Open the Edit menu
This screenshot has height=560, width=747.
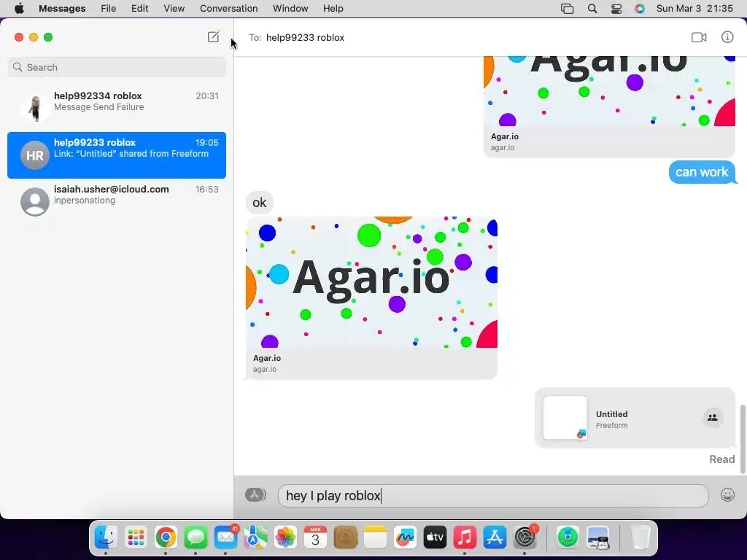coord(139,9)
